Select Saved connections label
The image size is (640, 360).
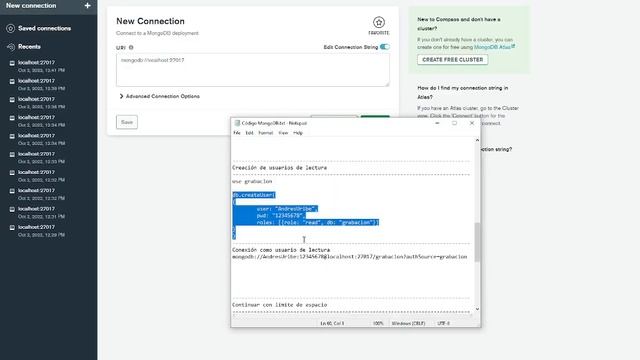[x=44, y=29]
